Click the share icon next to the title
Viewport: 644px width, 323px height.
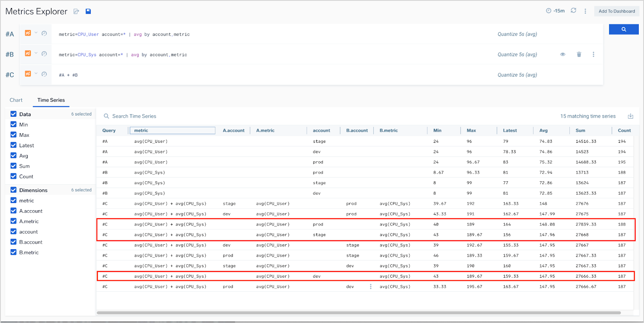pos(76,12)
